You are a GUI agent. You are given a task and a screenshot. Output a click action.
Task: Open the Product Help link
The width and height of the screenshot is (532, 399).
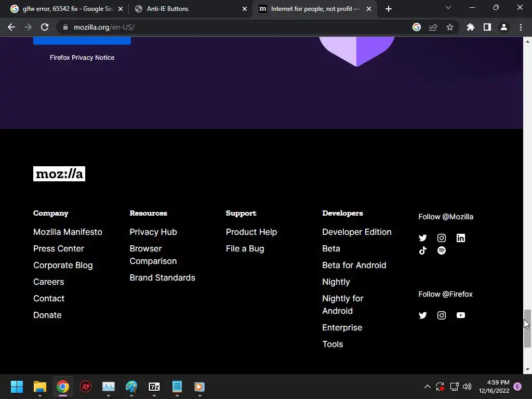(251, 232)
